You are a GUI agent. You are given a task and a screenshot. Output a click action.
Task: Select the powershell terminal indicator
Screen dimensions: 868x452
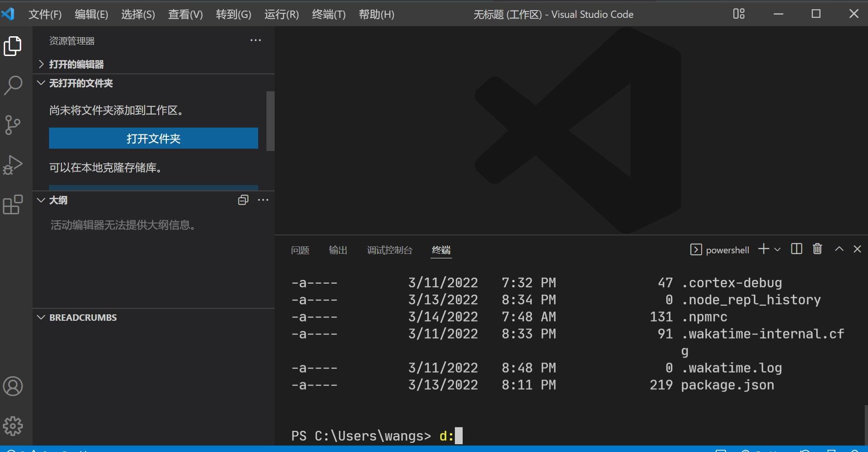pos(719,250)
